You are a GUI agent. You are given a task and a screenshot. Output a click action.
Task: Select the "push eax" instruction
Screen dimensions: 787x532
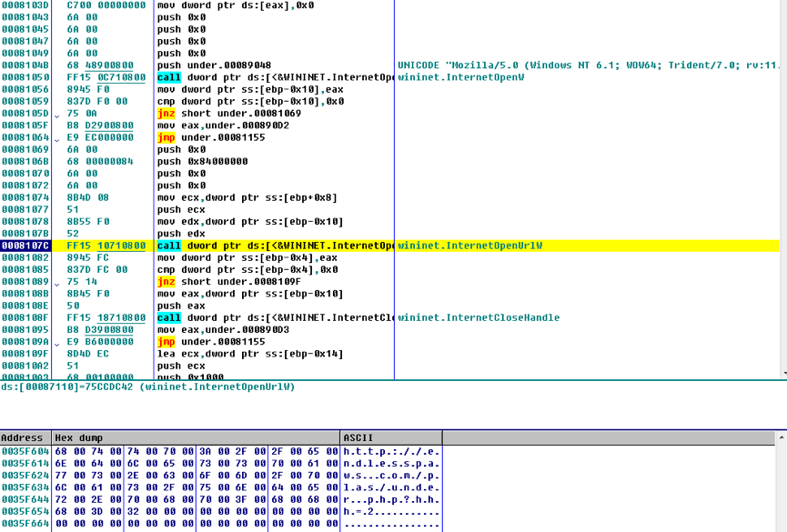pos(181,306)
